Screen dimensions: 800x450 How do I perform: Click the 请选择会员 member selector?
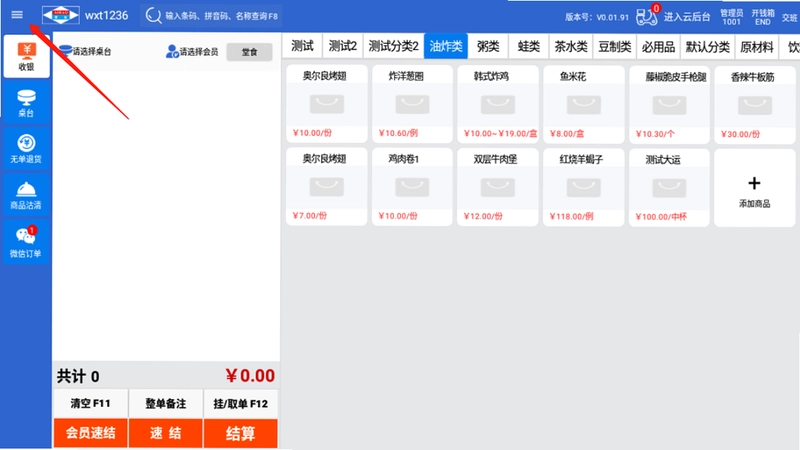coord(192,52)
